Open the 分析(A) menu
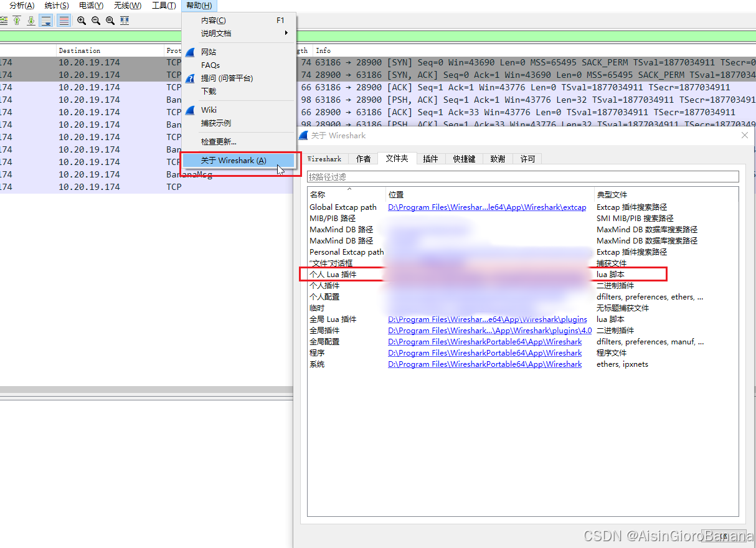This screenshot has height=548, width=756. pyautogui.click(x=22, y=6)
